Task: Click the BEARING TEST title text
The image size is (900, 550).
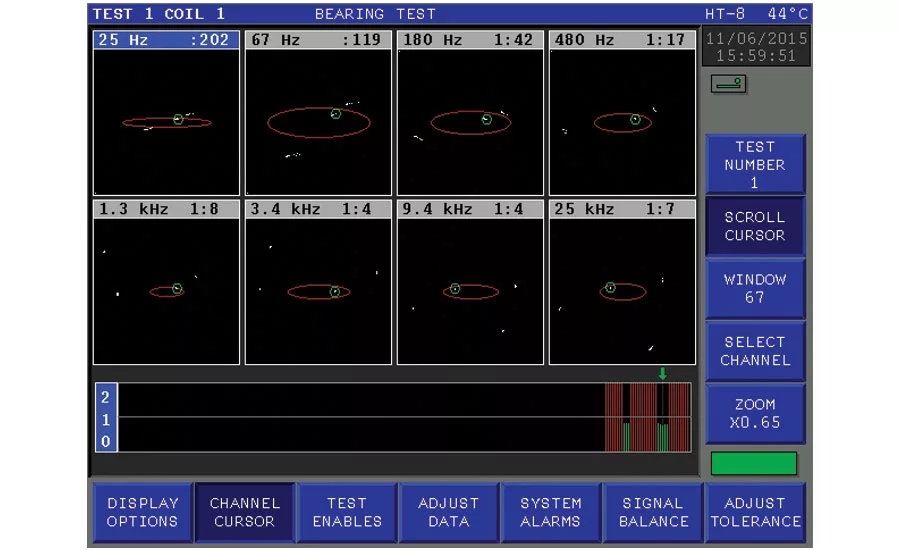Action: pyautogui.click(x=375, y=14)
